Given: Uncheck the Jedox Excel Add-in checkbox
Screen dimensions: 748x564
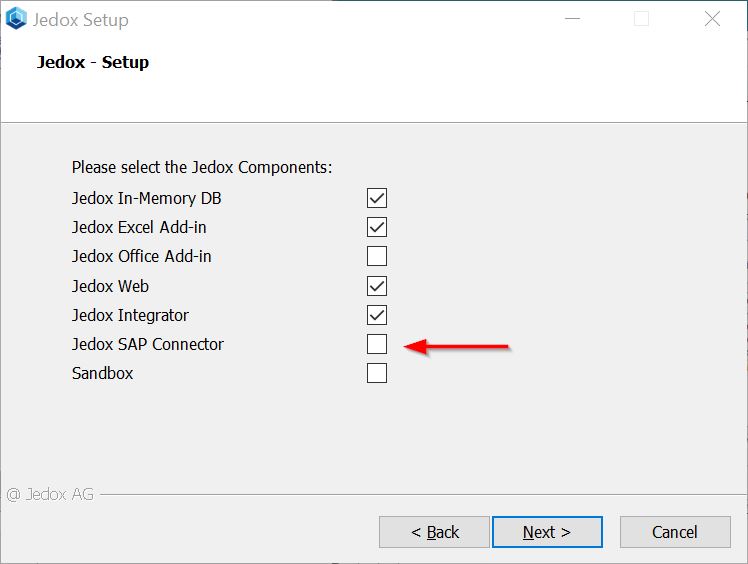Looking at the screenshot, I should pyautogui.click(x=376, y=227).
